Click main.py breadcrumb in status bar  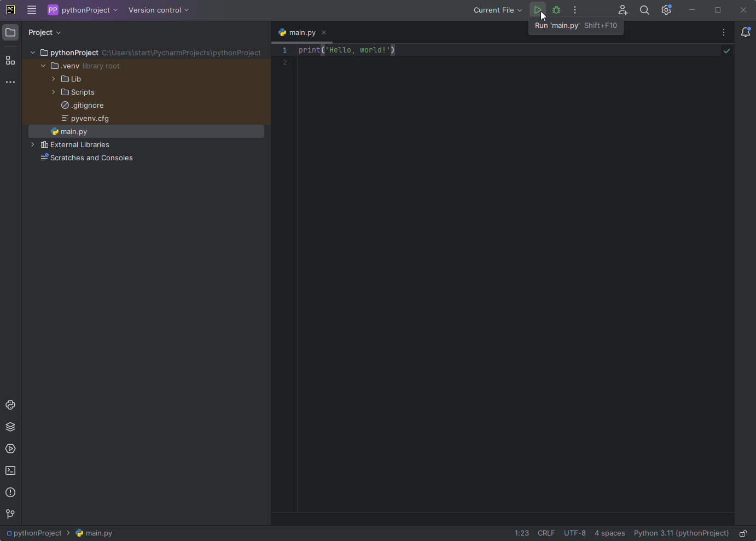pos(94,533)
